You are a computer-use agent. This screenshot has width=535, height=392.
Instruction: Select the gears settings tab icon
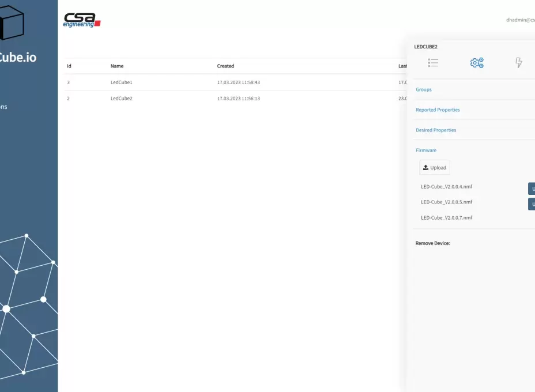477,63
